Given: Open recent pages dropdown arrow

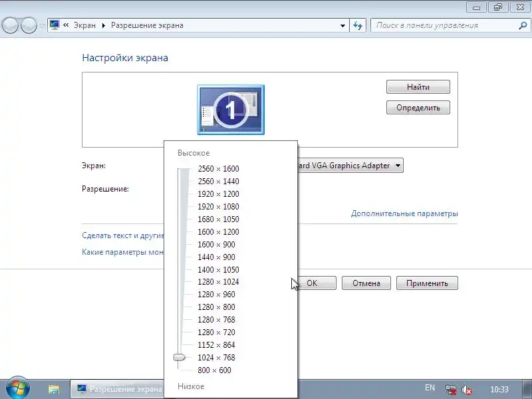Looking at the screenshot, I should pos(43,25).
